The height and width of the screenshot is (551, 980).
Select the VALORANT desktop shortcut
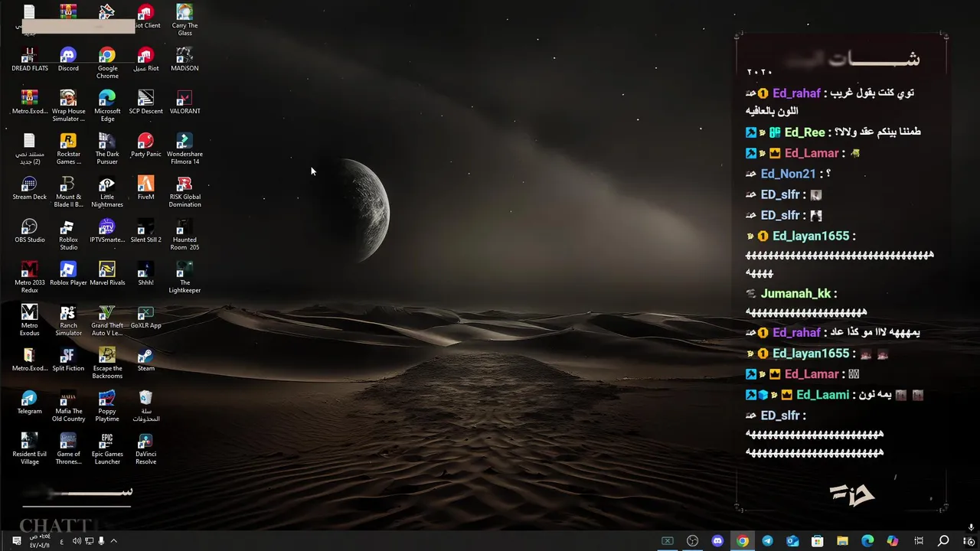[185, 103]
